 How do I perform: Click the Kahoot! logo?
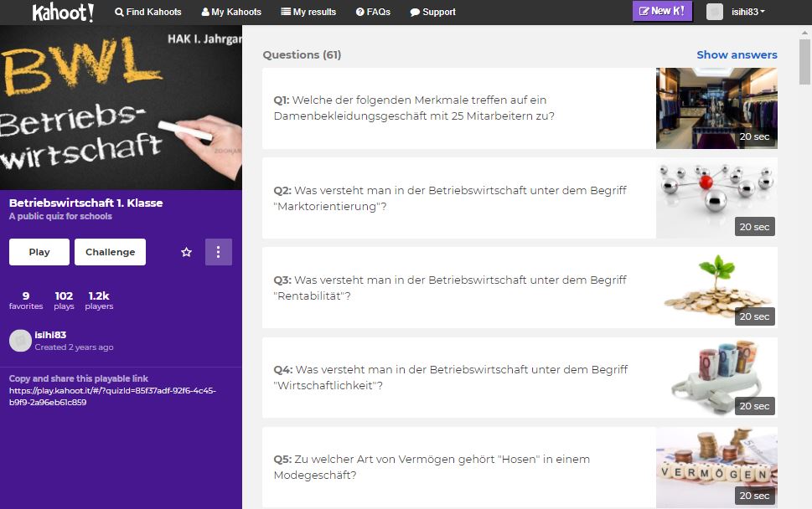pyautogui.click(x=63, y=12)
